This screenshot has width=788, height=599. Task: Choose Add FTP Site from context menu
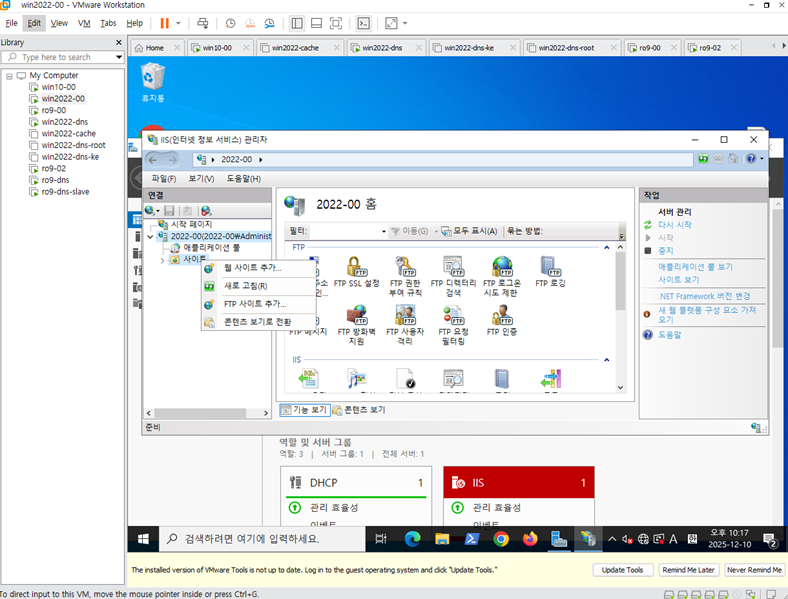(x=255, y=304)
